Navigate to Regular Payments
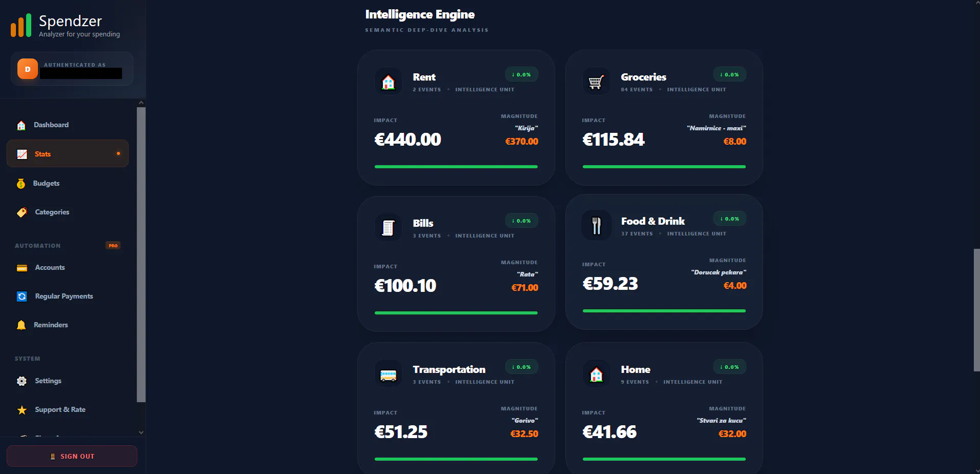Viewport: 980px width, 474px height. 68,297
